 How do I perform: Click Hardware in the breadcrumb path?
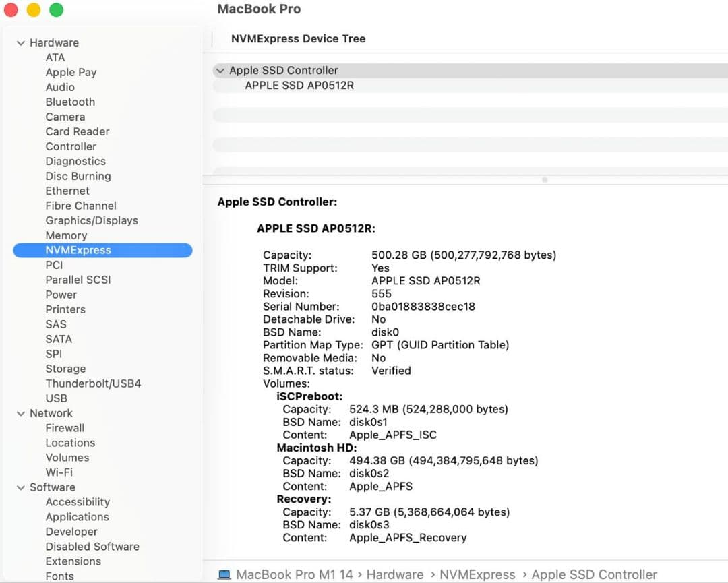394,574
